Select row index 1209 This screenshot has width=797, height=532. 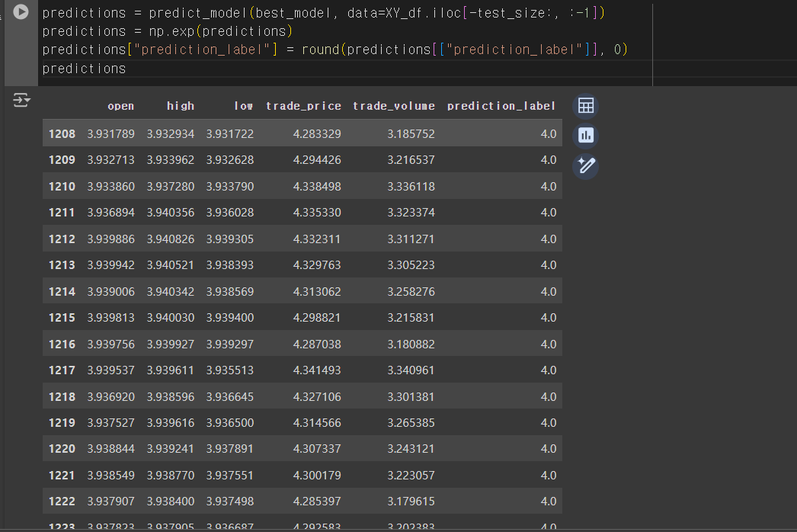(x=62, y=160)
